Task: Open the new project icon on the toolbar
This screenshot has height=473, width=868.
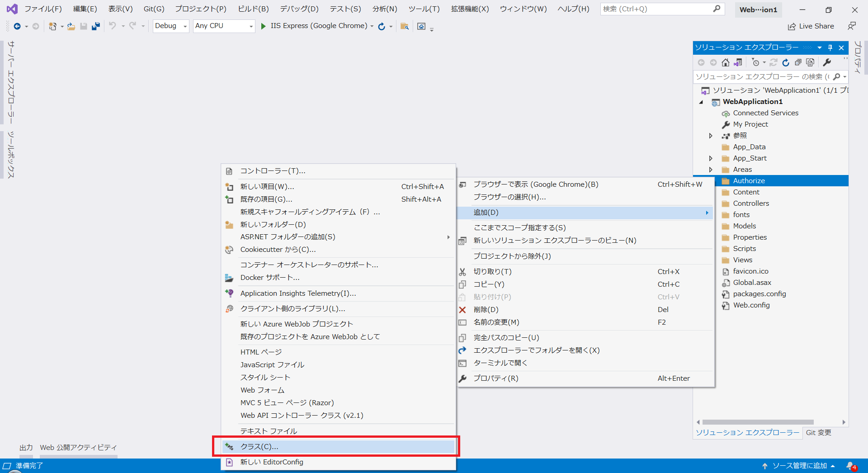Action: pos(53,26)
